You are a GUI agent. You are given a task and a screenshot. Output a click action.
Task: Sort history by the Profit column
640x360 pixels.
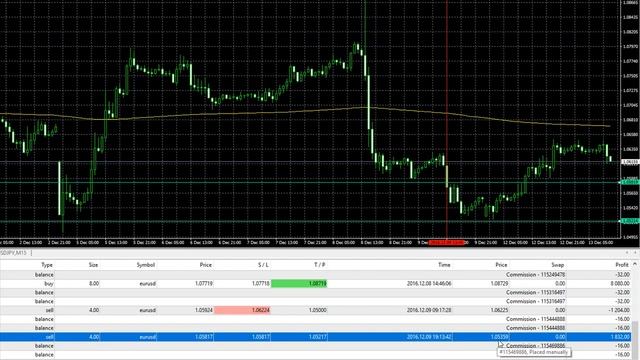[x=622, y=265]
